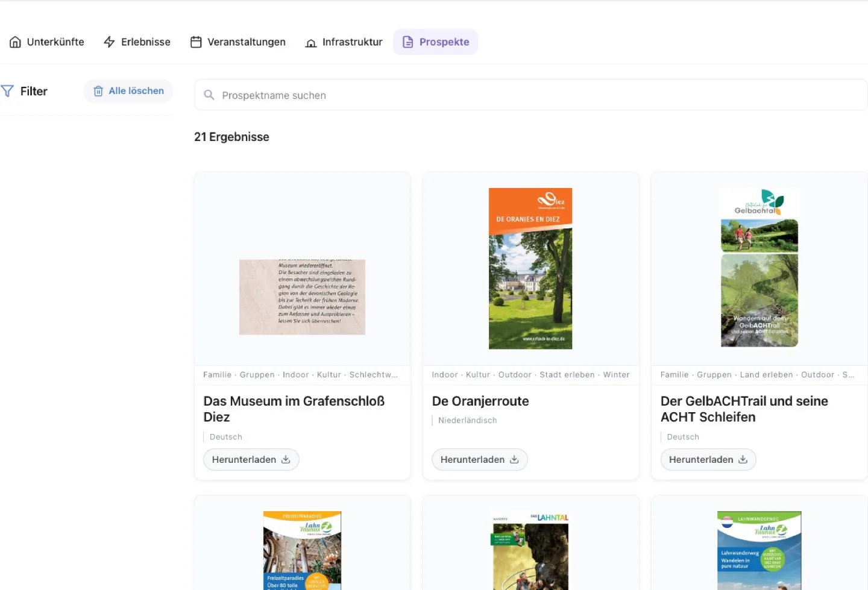Open the Lahnwanderweg brochure cover

pyautogui.click(x=759, y=551)
